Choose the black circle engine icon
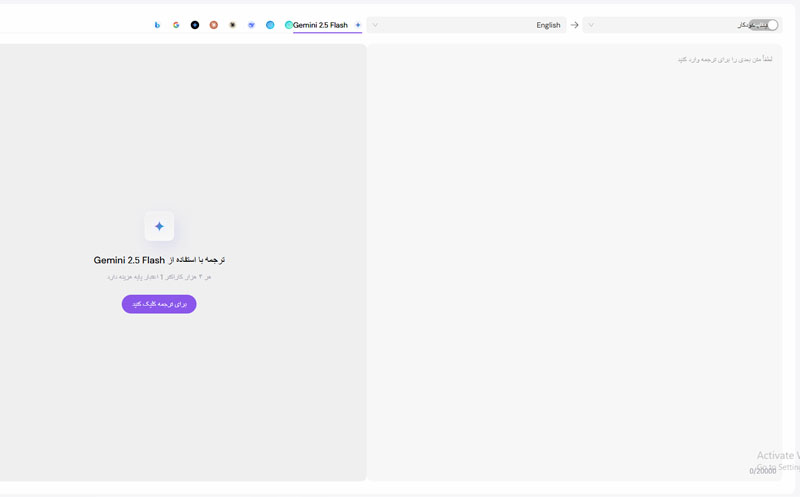The width and height of the screenshot is (800, 497). [195, 25]
